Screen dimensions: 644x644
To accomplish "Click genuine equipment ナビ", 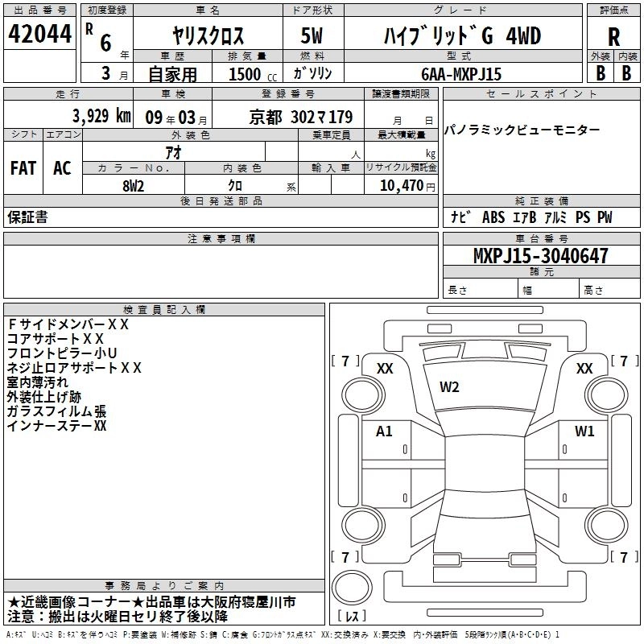I will point(460,217).
